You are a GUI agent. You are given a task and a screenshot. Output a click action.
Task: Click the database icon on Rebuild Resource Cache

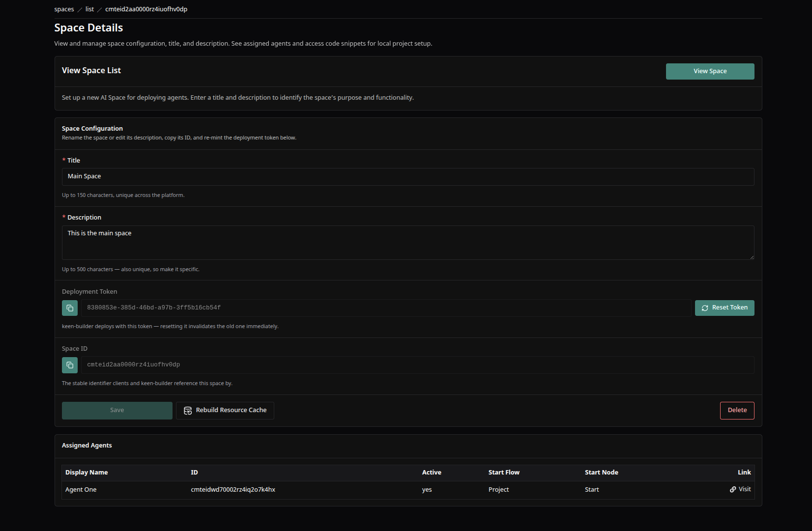[x=188, y=411]
